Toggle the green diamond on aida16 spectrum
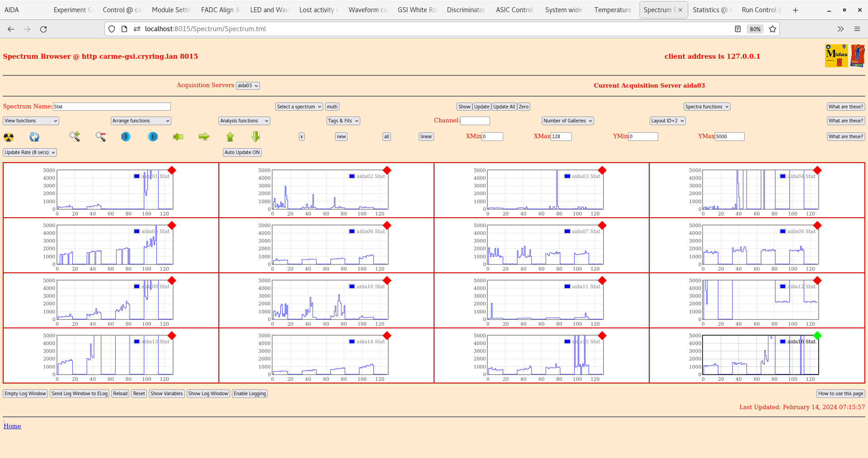868x458 pixels. click(817, 336)
